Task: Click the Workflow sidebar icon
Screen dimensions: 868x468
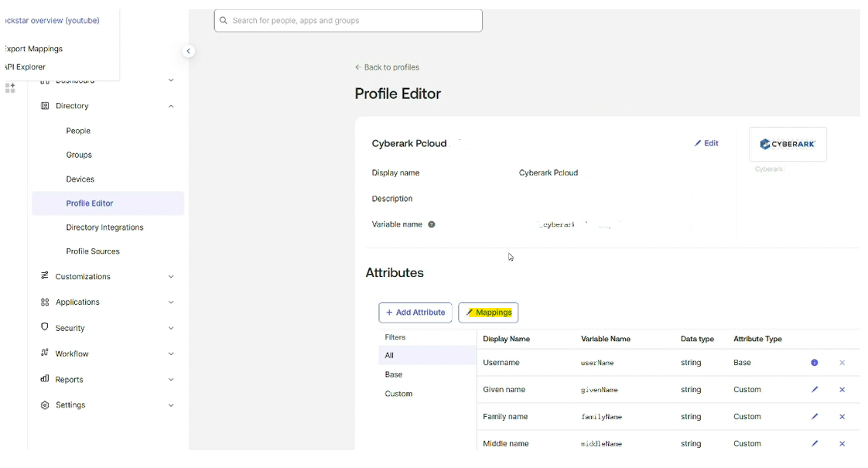Action: tap(45, 353)
